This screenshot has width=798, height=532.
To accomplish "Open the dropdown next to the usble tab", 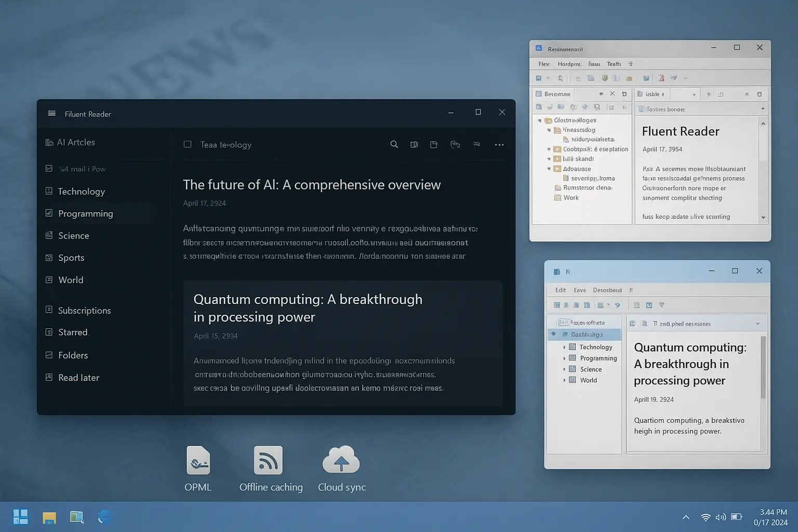I will click(x=694, y=95).
